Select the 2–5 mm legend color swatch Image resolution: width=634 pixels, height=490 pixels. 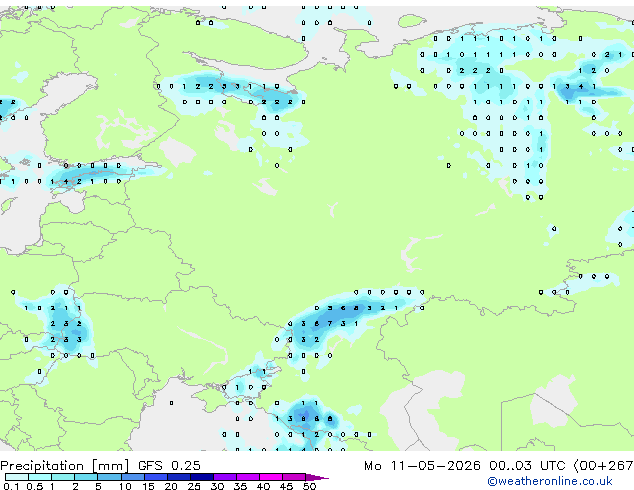tap(86, 477)
